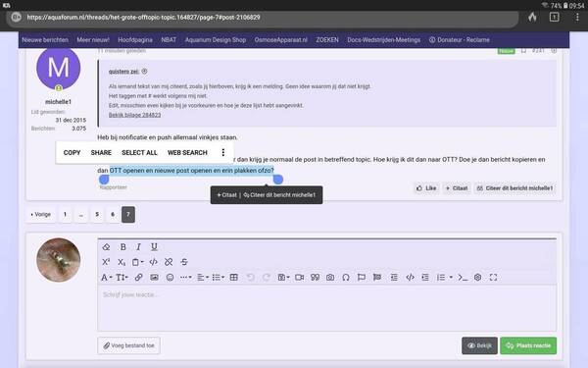Click the undo arrow icon
588x368 pixels.
click(x=250, y=278)
